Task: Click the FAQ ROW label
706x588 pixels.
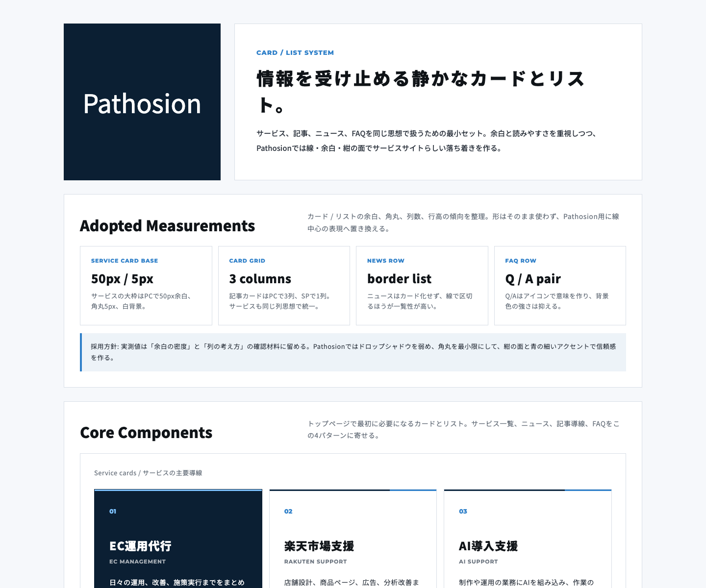Action: [x=521, y=261]
